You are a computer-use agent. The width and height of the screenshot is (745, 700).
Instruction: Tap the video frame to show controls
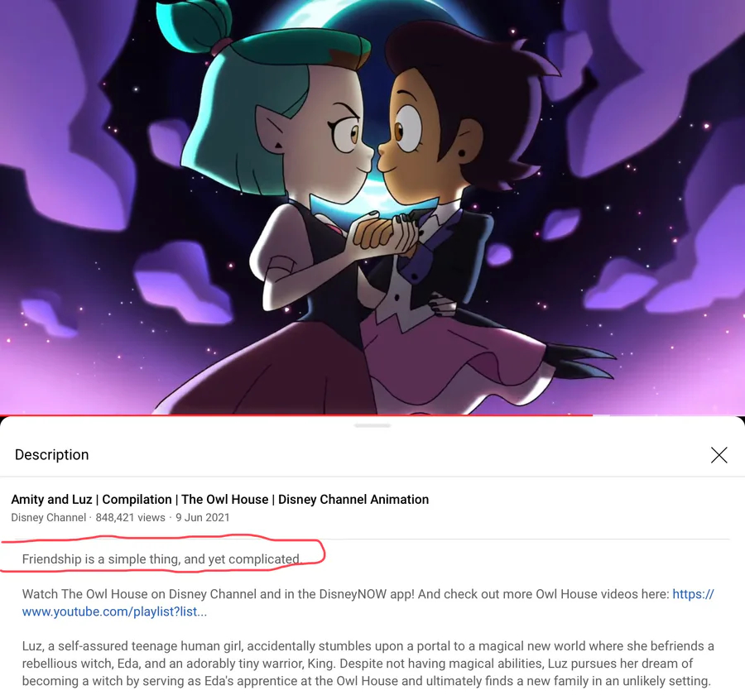click(x=372, y=207)
